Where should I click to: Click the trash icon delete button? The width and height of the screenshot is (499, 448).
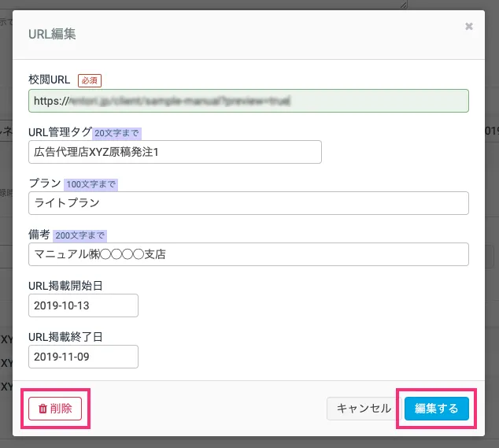pyautogui.click(x=55, y=409)
